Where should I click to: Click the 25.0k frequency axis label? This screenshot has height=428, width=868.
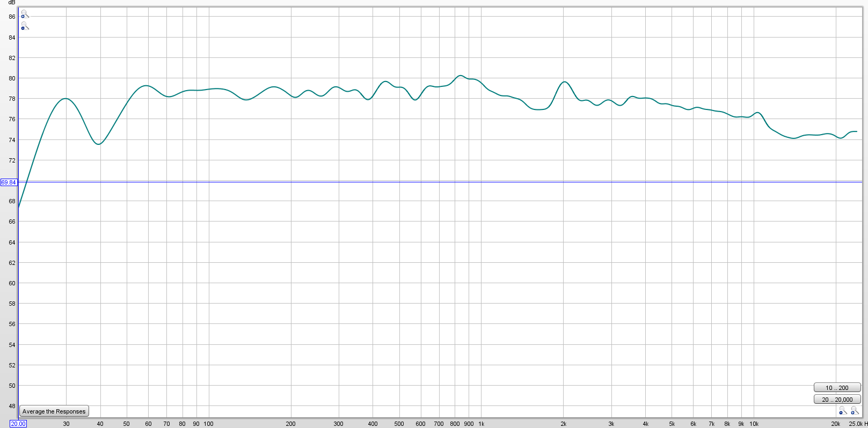pos(855,424)
